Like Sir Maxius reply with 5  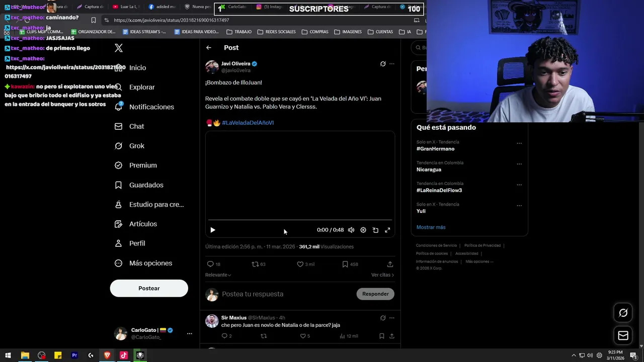[x=303, y=336]
